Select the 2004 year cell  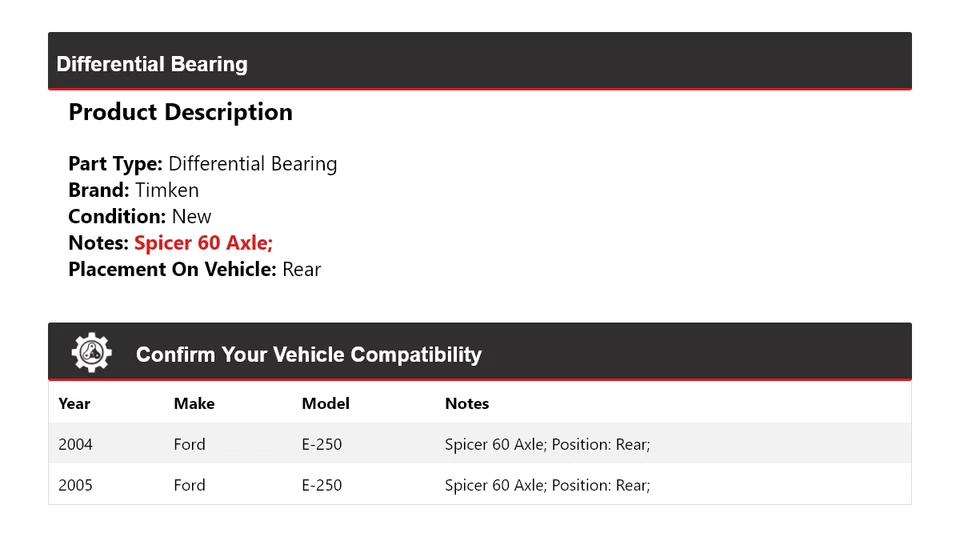point(76,444)
